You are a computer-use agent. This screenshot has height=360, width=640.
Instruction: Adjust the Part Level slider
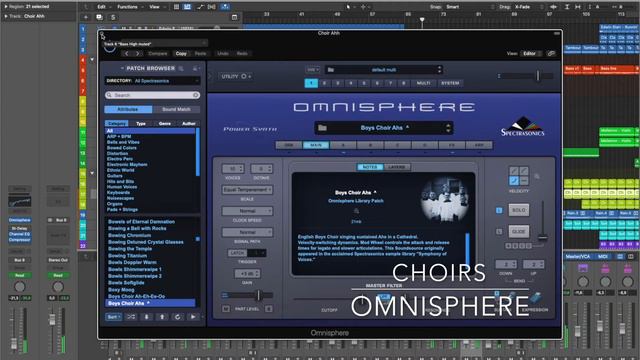pyautogui.click(x=247, y=295)
